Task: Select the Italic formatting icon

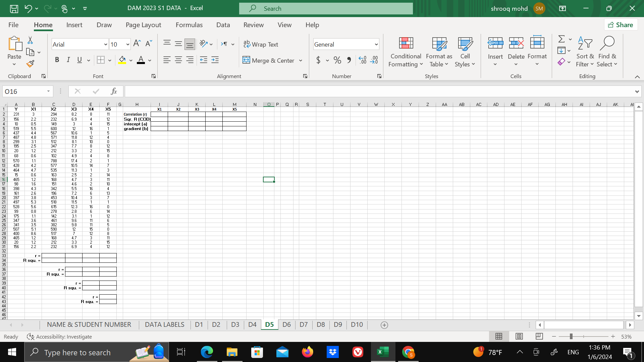Action: click(68, 60)
